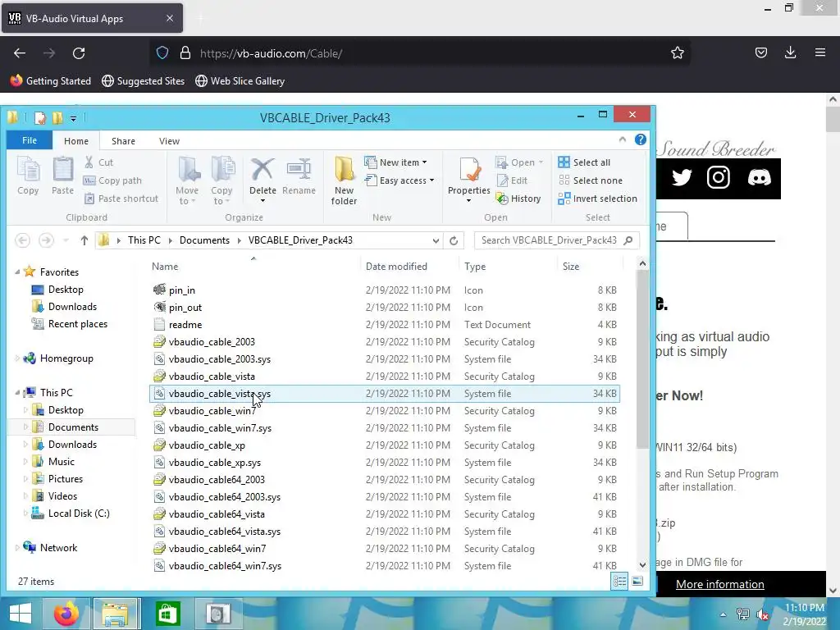This screenshot has height=630, width=840.
Task: Click Documents in the address breadcrumb
Action: [204, 240]
